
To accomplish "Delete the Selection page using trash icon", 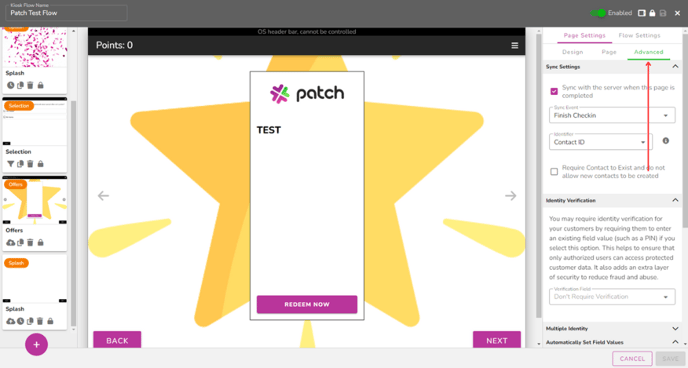I will coord(30,164).
